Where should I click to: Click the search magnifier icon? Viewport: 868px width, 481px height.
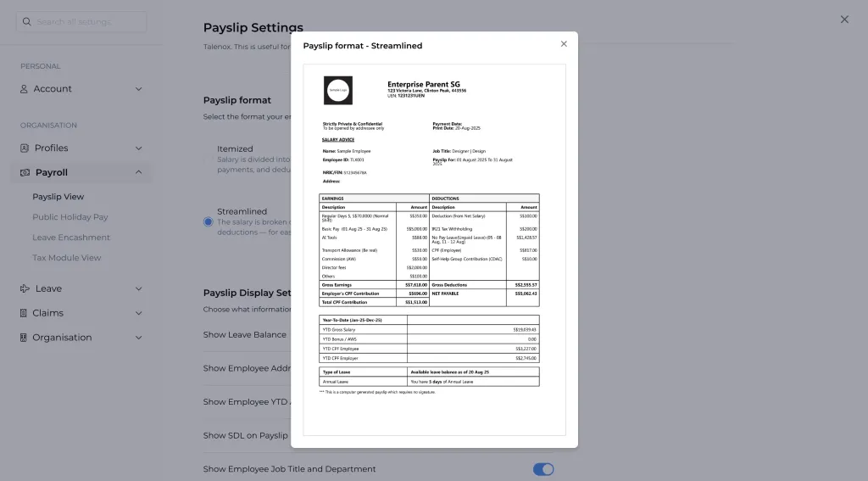[x=26, y=22]
